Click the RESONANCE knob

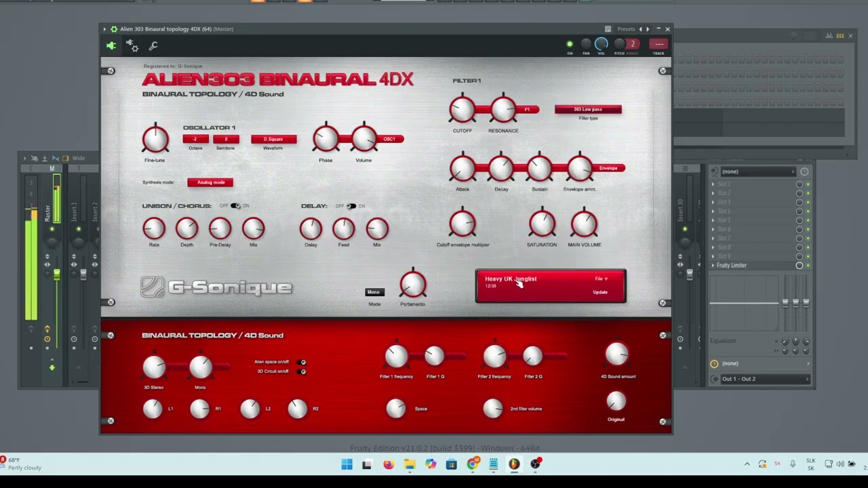503,109
